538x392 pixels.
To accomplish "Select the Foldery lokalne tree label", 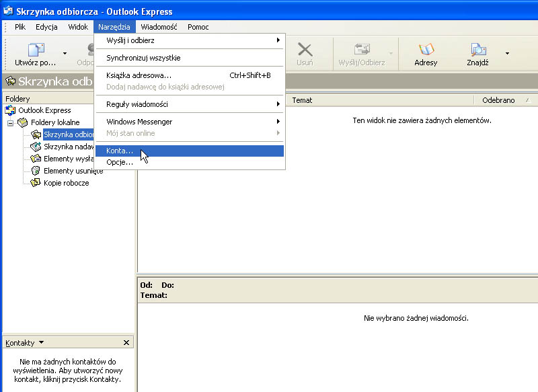I will pos(55,122).
